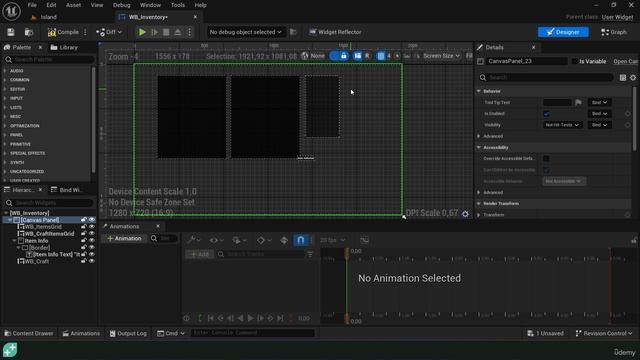Click the sequencer curve editor icon
This screenshot has width=640, height=360.
364,240
